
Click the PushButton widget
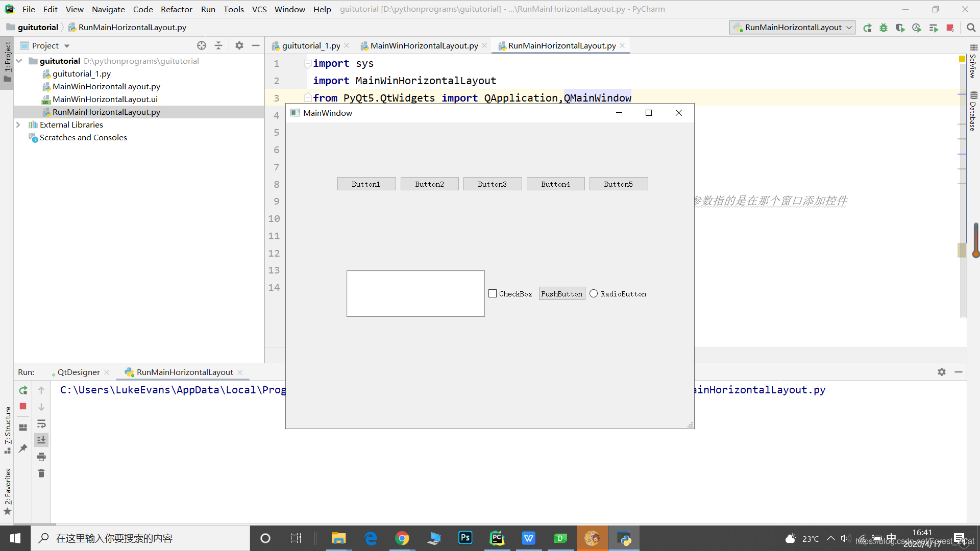point(561,294)
